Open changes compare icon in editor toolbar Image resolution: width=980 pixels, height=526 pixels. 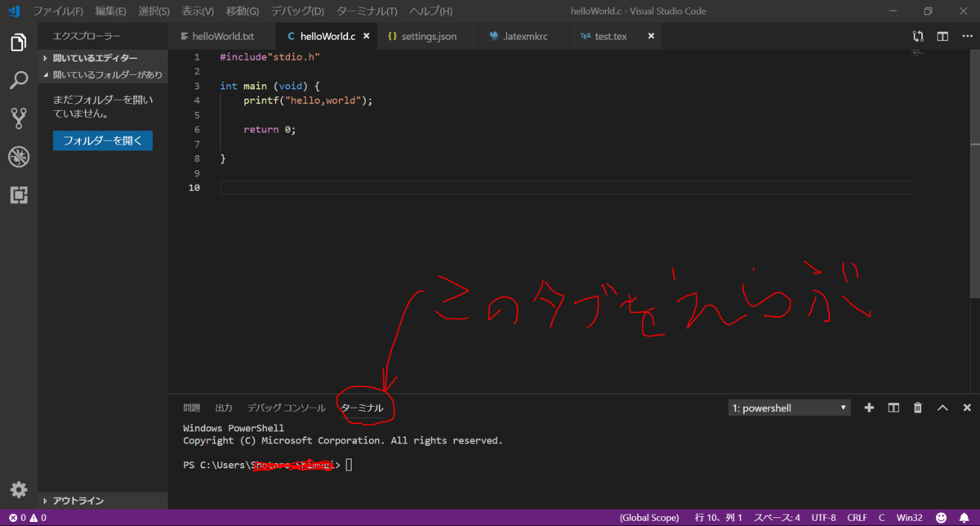pos(919,36)
